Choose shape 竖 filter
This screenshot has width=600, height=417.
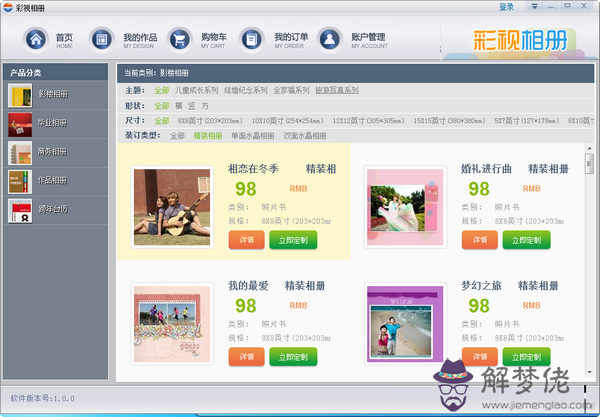[192, 106]
